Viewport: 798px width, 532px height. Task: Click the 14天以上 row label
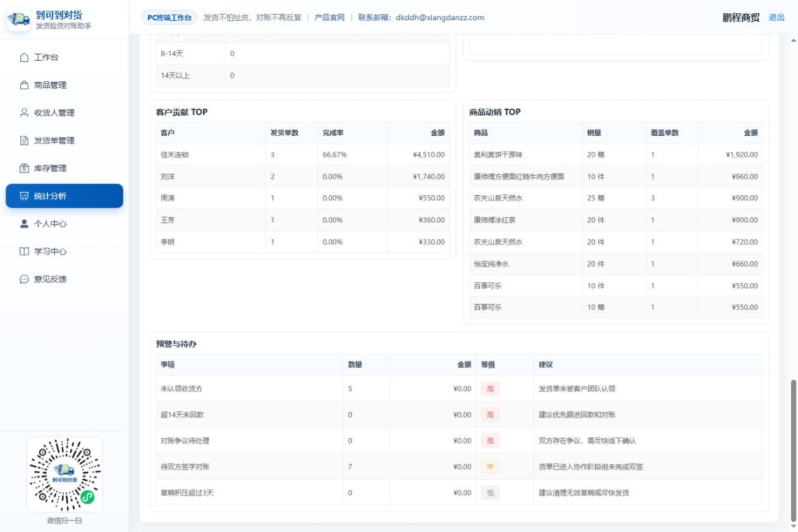[175, 76]
